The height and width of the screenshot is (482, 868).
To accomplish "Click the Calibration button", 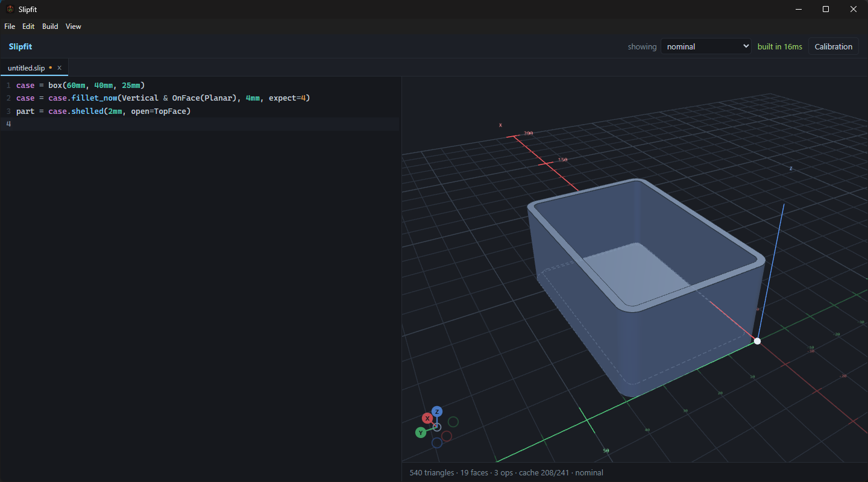I will pos(833,46).
